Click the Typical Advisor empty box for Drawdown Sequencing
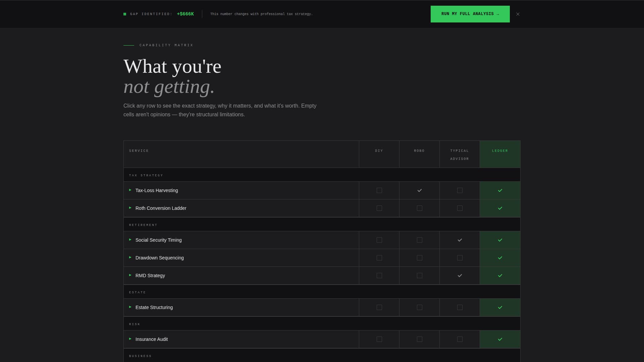 tap(460, 258)
